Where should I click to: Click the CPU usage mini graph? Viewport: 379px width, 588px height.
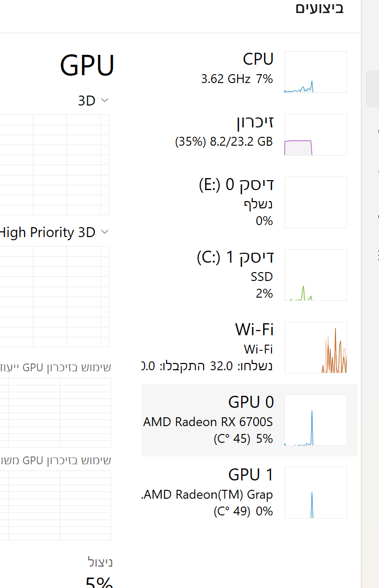click(x=315, y=72)
